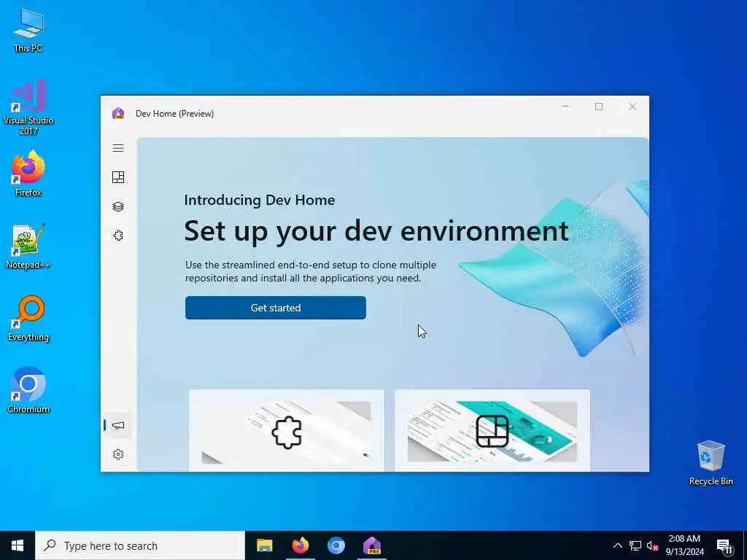Image resolution: width=747 pixels, height=560 pixels.
Task: Open the notification center icon
Action: coord(724,546)
